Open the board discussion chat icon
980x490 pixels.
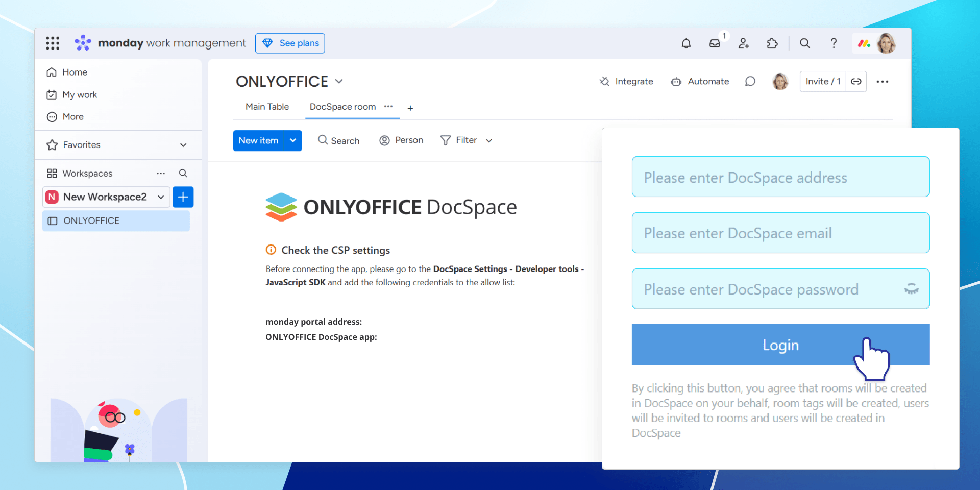(x=750, y=82)
